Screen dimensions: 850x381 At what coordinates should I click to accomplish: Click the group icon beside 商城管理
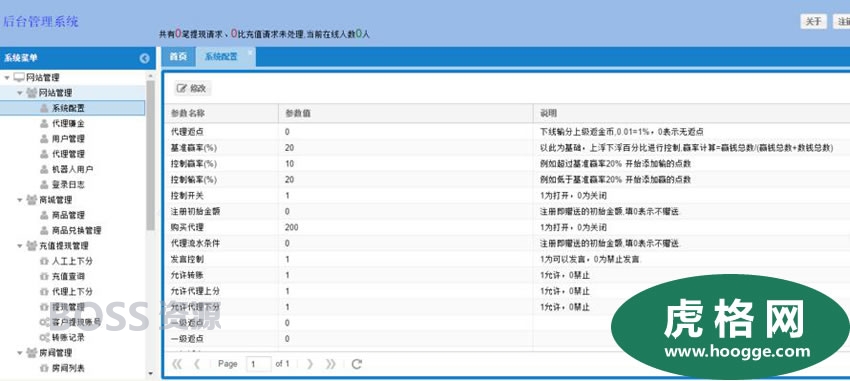[31, 199]
